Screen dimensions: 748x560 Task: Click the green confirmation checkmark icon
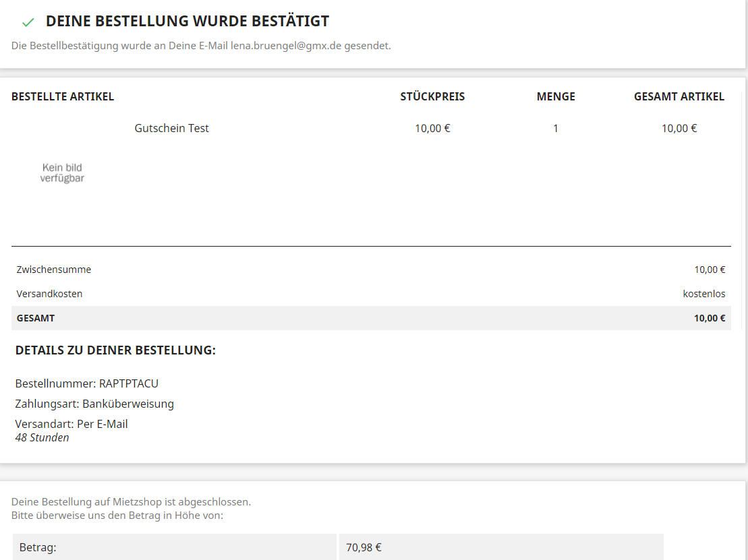pyautogui.click(x=28, y=22)
